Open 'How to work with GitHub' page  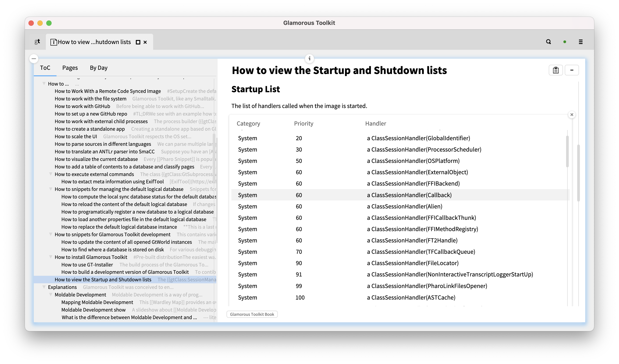click(x=82, y=106)
